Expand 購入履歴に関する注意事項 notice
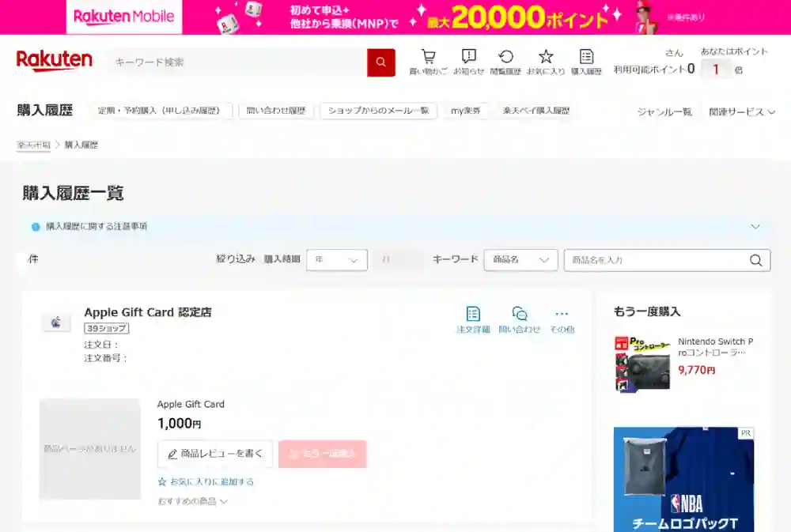This screenshot has height=532, width=791. point(395,227)
